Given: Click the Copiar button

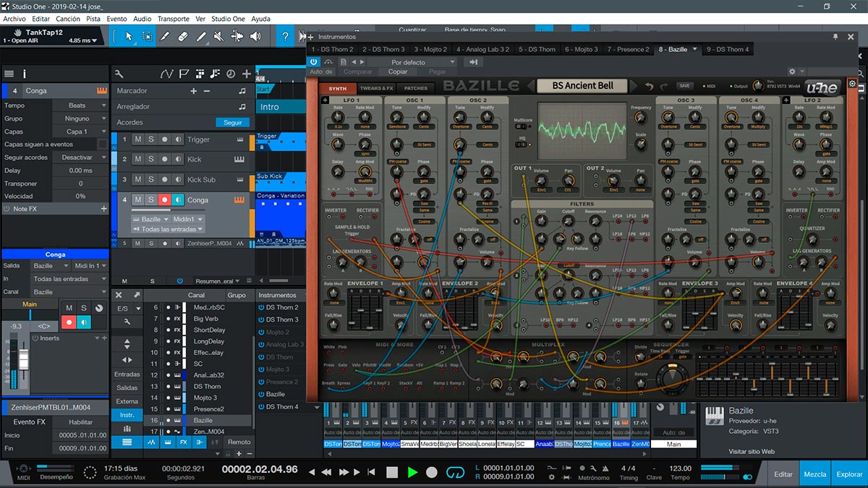Looking at the screenshot, I should coord(398,72).
